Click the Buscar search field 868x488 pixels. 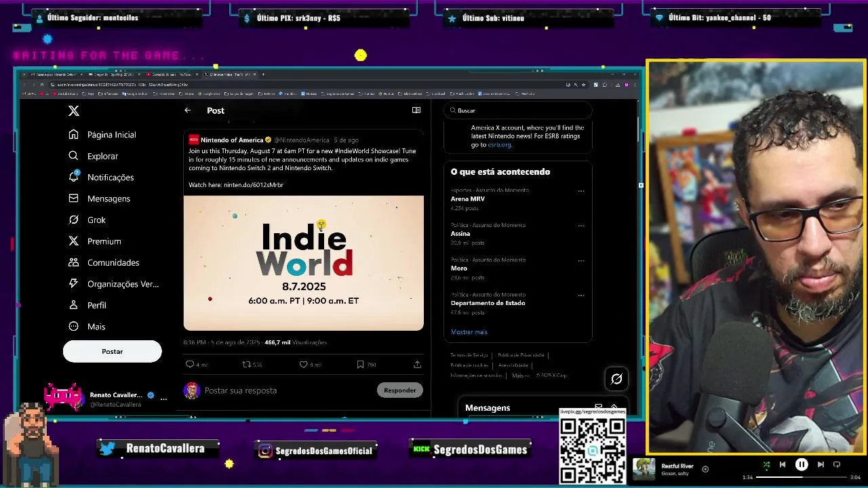[x=518, y=110]
